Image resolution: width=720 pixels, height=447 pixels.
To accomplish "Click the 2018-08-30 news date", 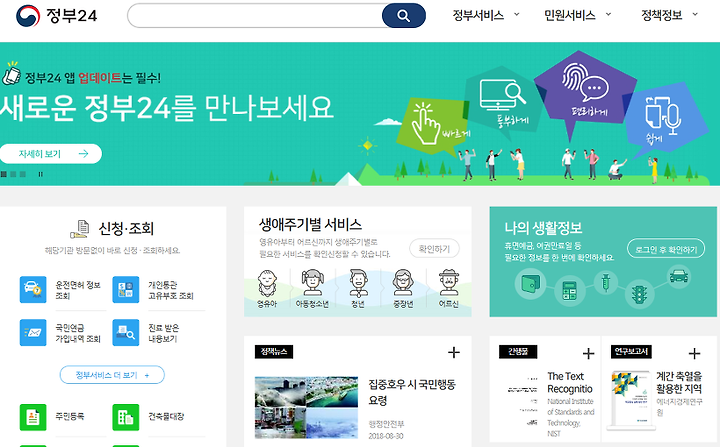I will tap(386, 436).
